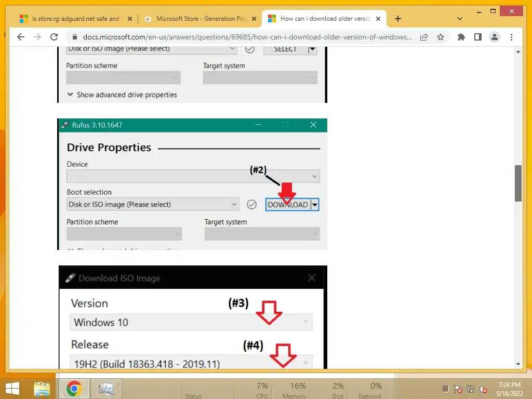Open the taskbar clock showing 7:24 PM
Image resolution: width=532 pixels, height=399 pixels.
click(510, 389)
